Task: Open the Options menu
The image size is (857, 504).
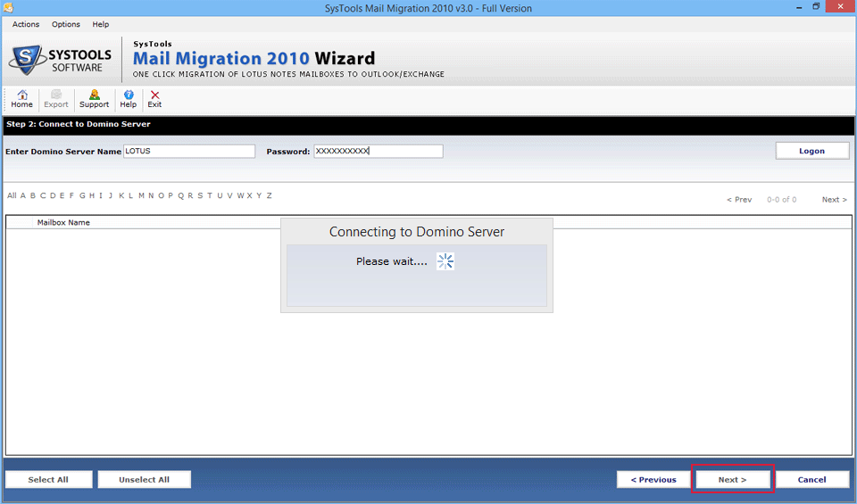Action: (x=65, y=24)
